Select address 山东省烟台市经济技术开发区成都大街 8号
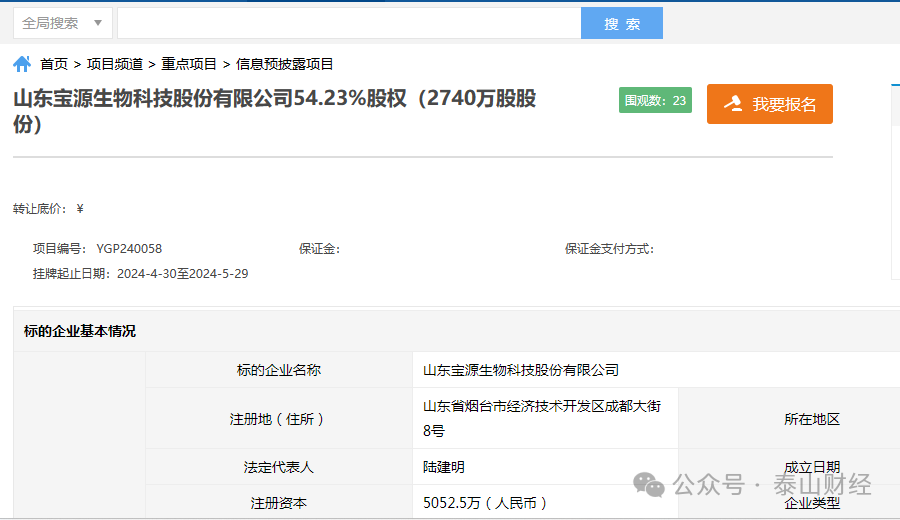This screenshot has height=520, width=900. click(542, 418)
